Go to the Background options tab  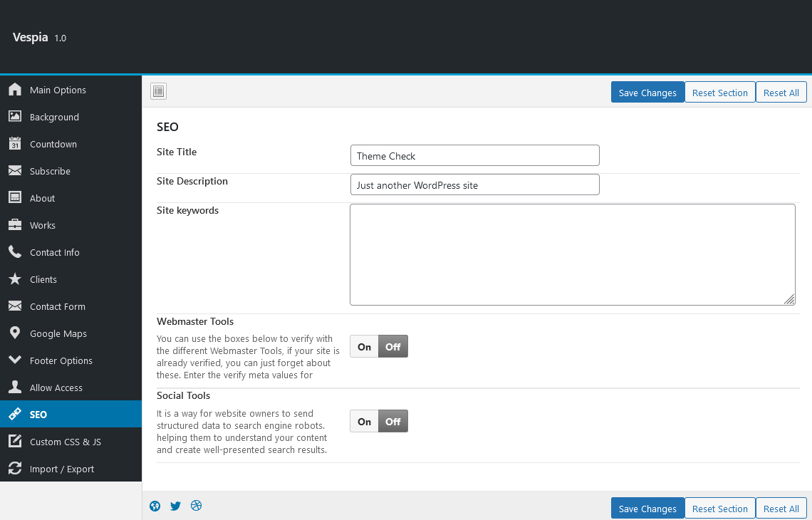click(54, 117)
